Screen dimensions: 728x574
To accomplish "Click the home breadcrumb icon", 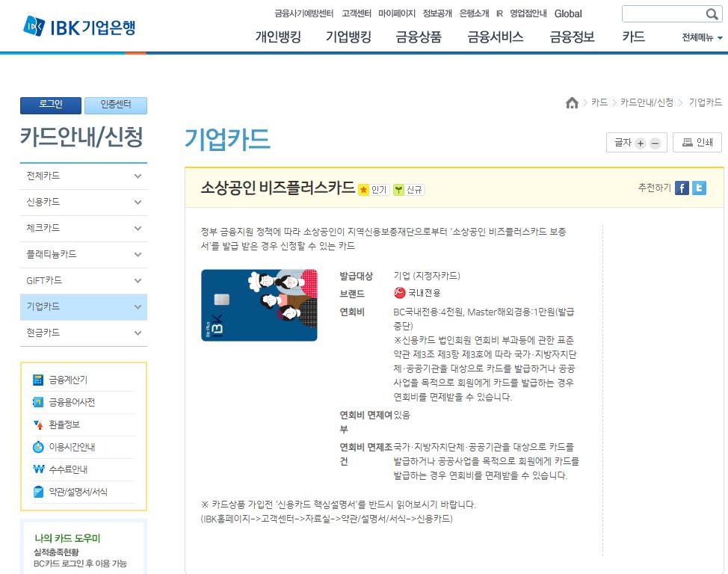I will pyautogui.click(x=572, y=103).
